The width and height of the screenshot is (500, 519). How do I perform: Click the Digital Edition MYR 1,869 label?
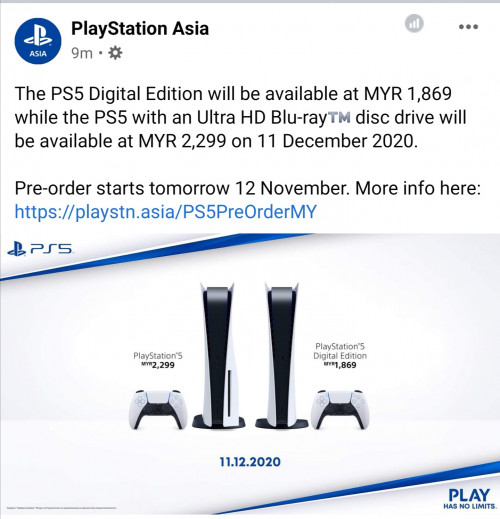click(340, 356)
